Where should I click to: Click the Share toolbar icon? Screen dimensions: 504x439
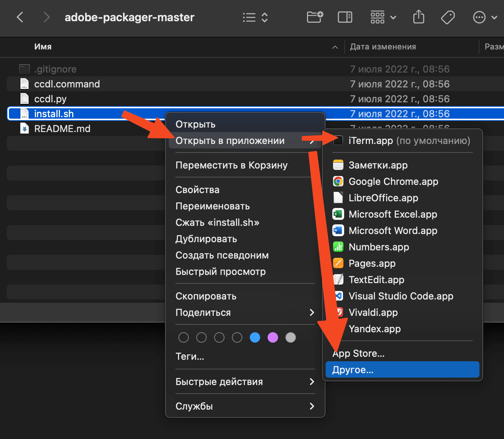tap(419, 17)
